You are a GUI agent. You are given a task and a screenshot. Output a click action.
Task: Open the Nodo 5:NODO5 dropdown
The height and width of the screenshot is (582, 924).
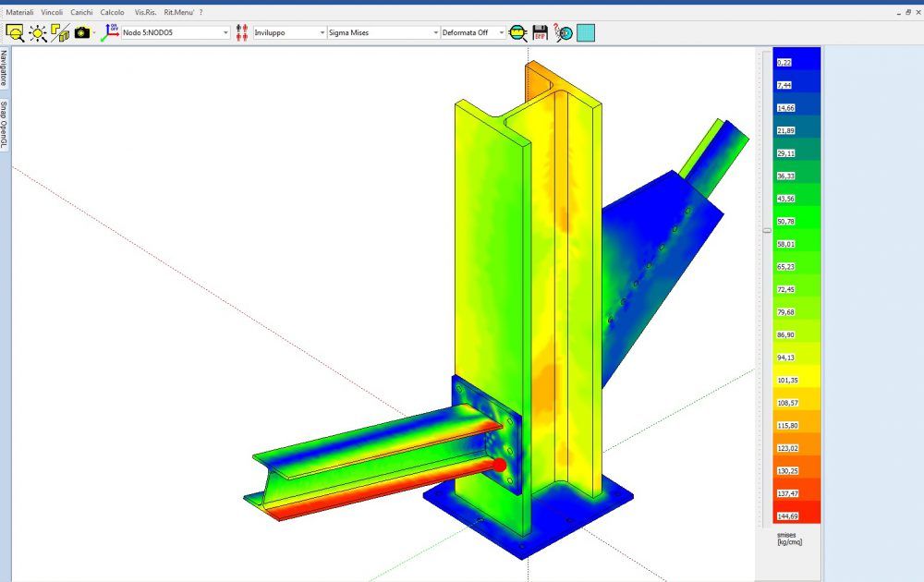point(225,32)
